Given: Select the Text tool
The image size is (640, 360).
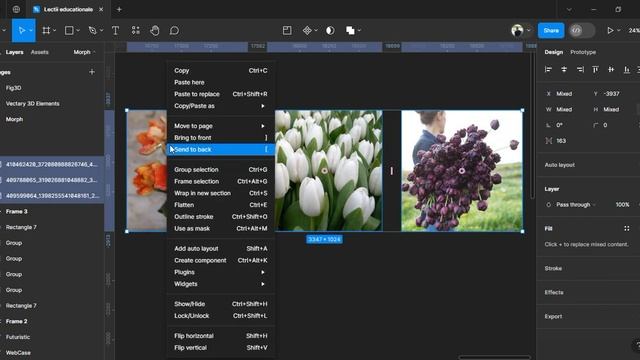Looking at the screenshot, I should 116,31.
